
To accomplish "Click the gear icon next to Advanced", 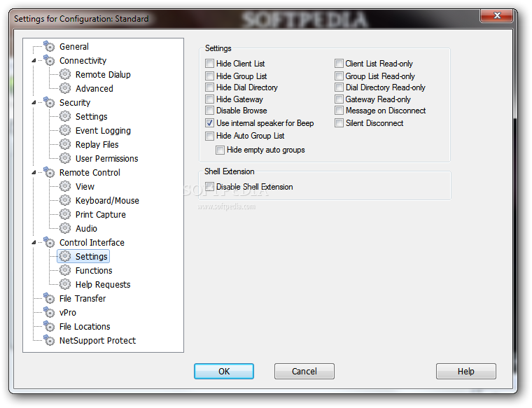I will tap(65, 88).
